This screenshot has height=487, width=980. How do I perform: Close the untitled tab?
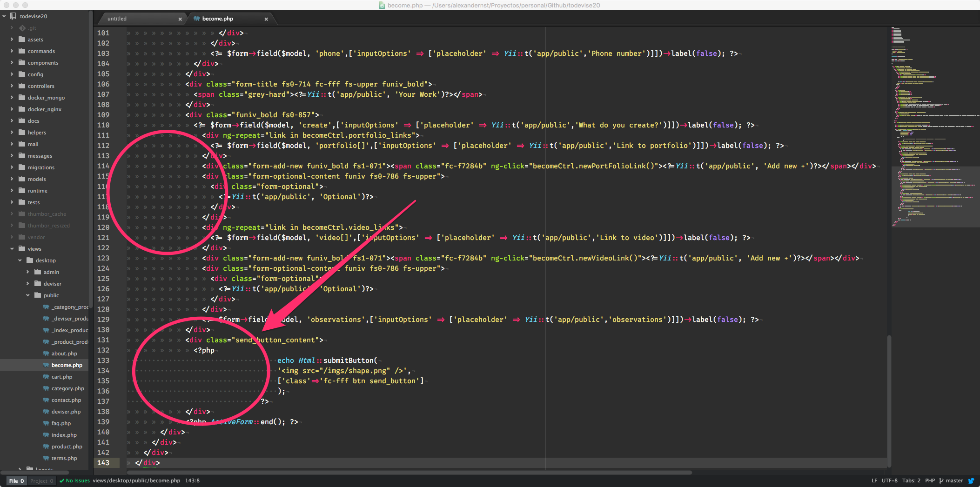(x=180, y=19)
